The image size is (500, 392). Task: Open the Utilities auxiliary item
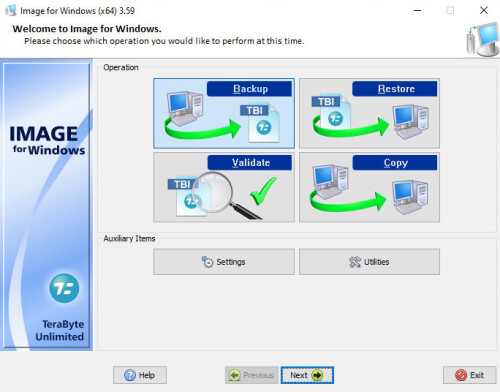click(x=369, y=262)
